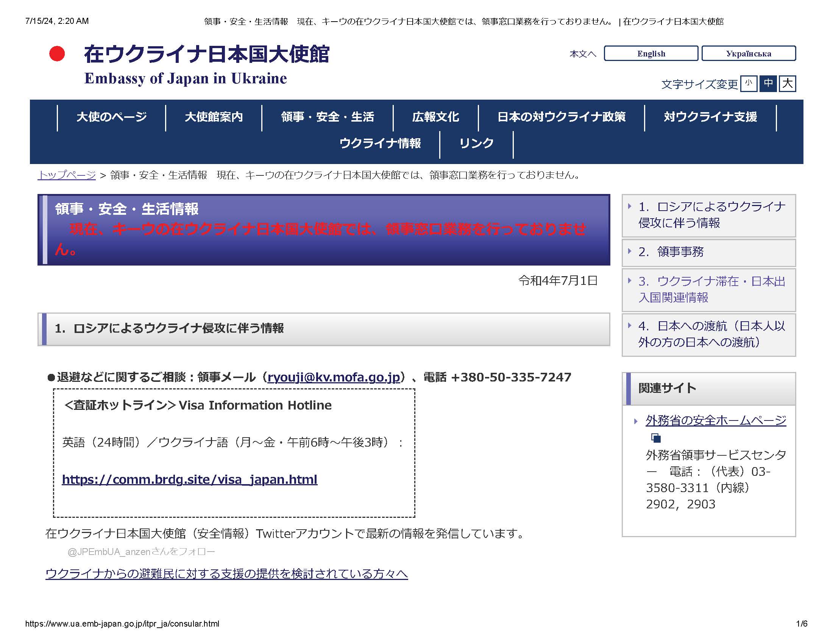Switch site language to English
The height and width of the screenshot is (644, 833).
click(x=650, y=53)
